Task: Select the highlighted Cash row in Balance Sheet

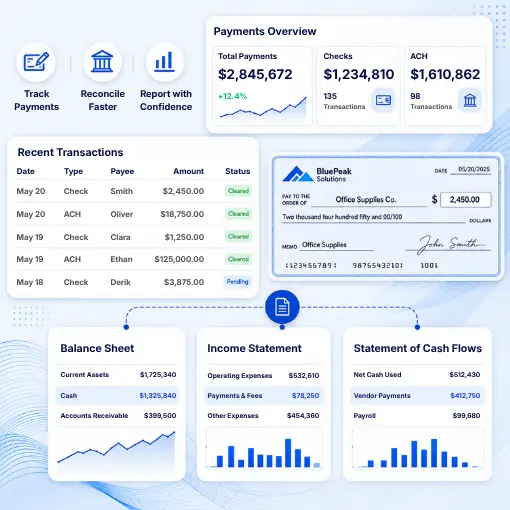Action: tap(117, 396)
